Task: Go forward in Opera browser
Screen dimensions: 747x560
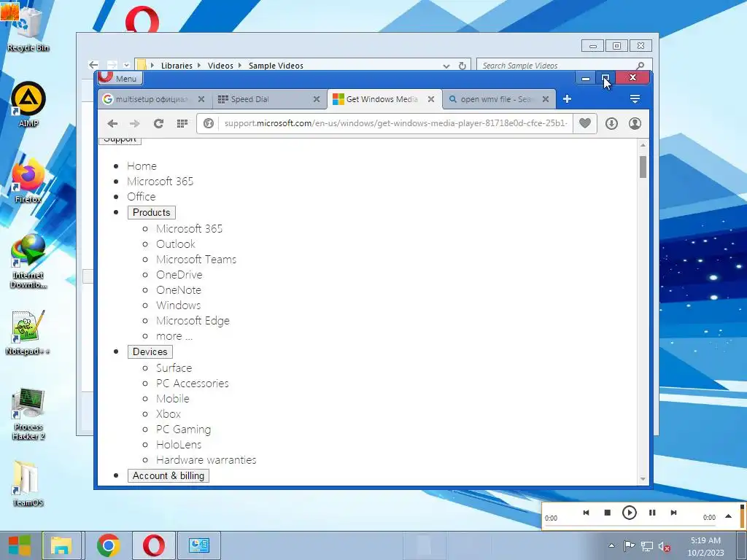Action: [x=135, y=124]
